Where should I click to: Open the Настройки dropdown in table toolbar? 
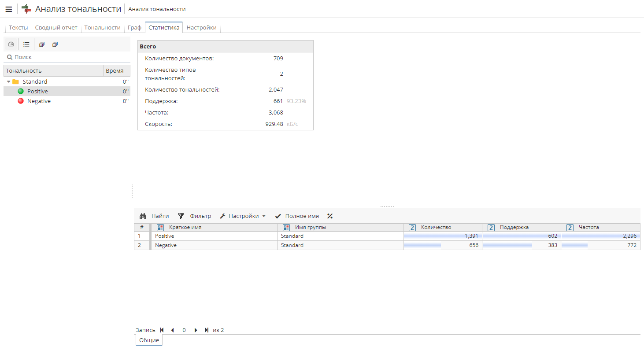coord(243,216)
